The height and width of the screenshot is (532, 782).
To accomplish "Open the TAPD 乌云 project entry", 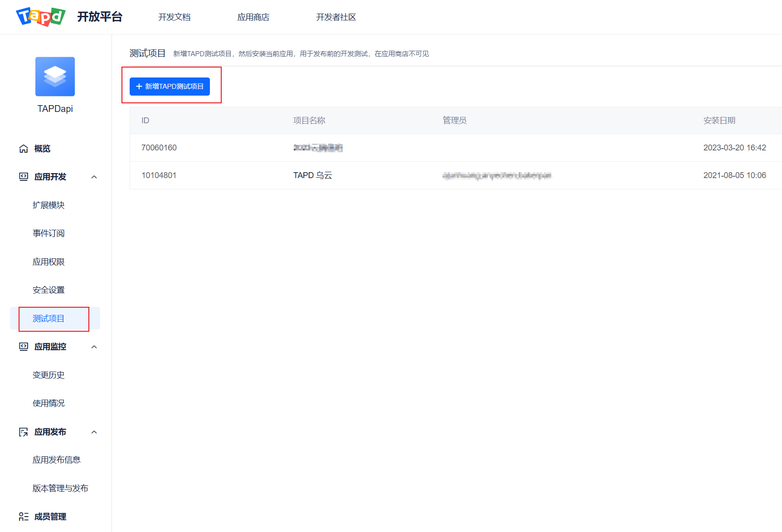I will 312,175.
